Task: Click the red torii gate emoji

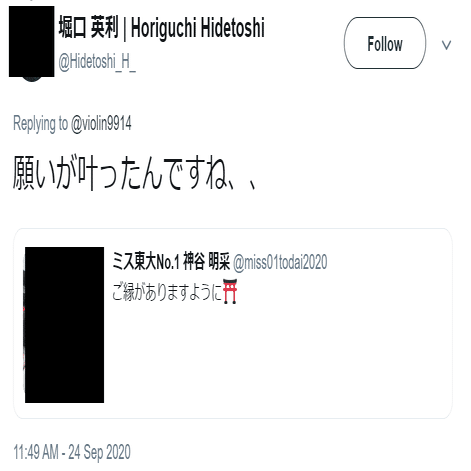Action: point(230,292)
